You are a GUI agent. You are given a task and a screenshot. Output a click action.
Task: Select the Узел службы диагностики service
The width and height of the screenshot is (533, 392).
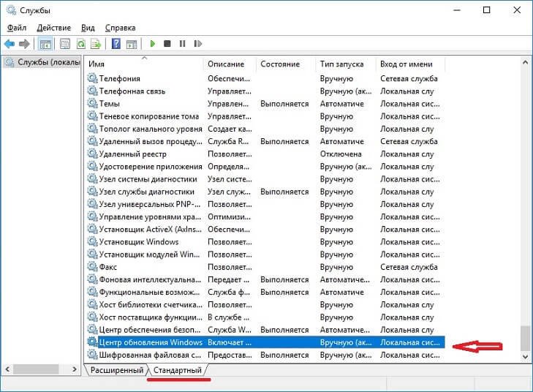[x=265, y=192]
